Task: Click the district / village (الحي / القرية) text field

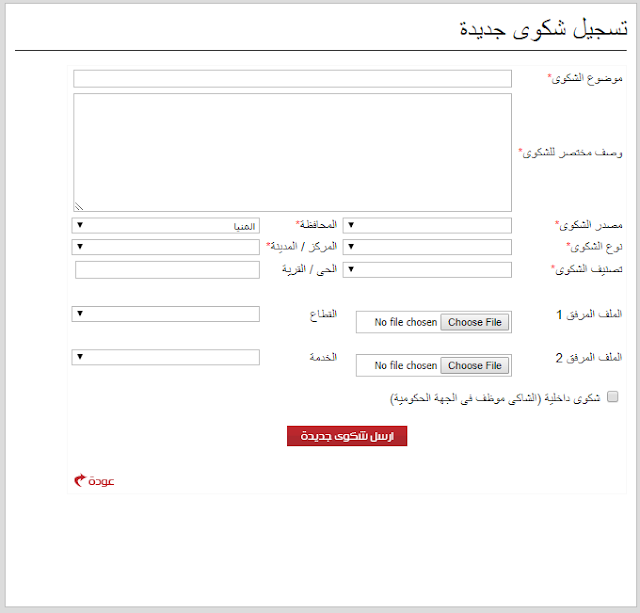Action: click(167, 270)
